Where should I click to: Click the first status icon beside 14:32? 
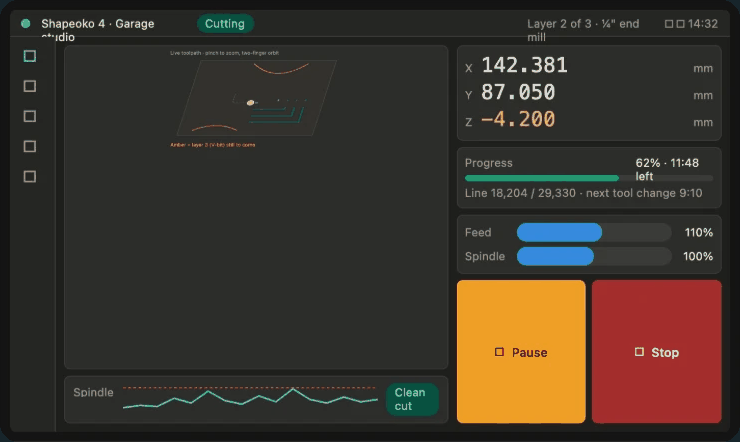point(669,24)
